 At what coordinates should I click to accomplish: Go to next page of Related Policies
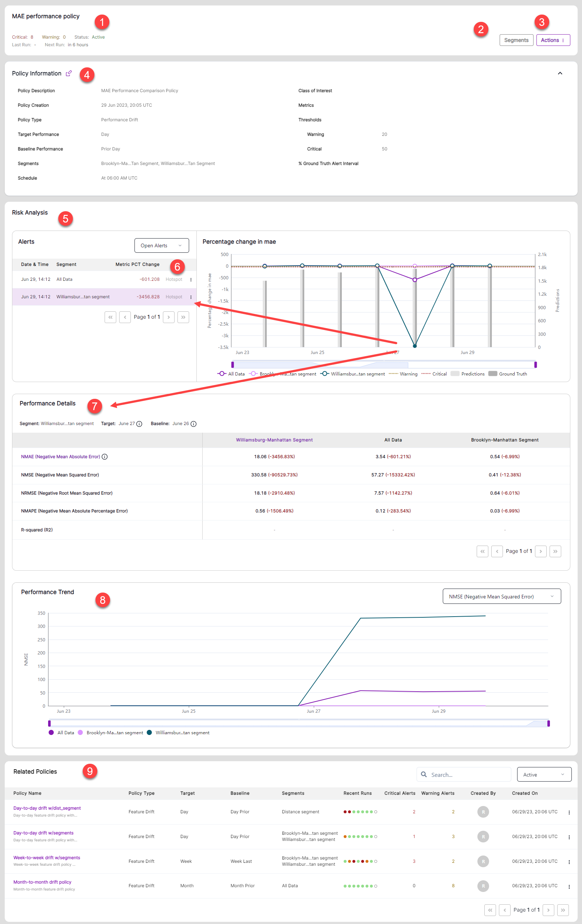pos(548,910)
